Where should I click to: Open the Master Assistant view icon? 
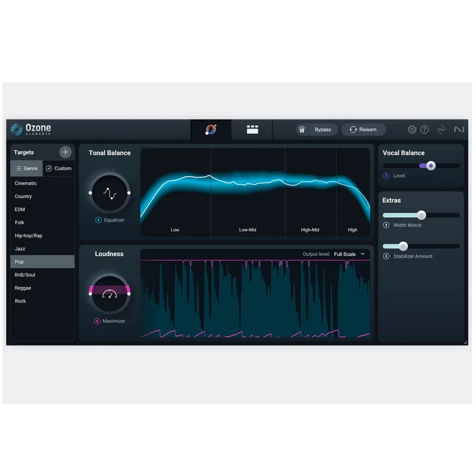tap(211, 130)
